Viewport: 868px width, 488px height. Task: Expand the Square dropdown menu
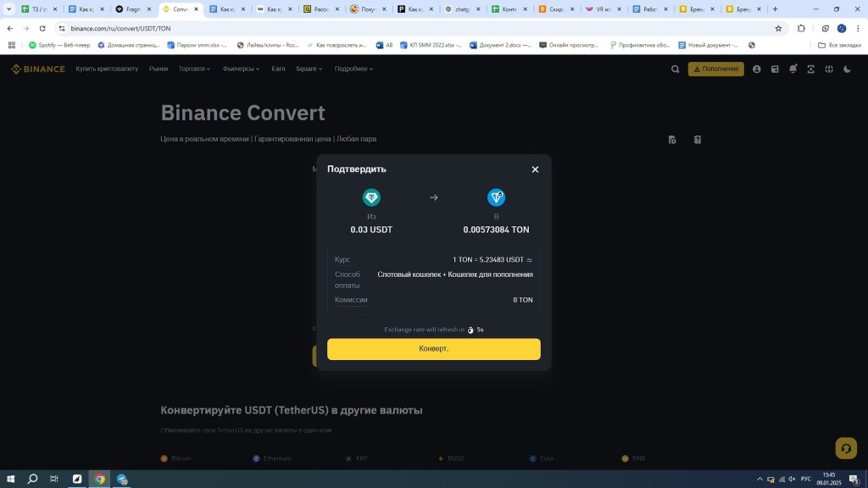click(309, 69)
